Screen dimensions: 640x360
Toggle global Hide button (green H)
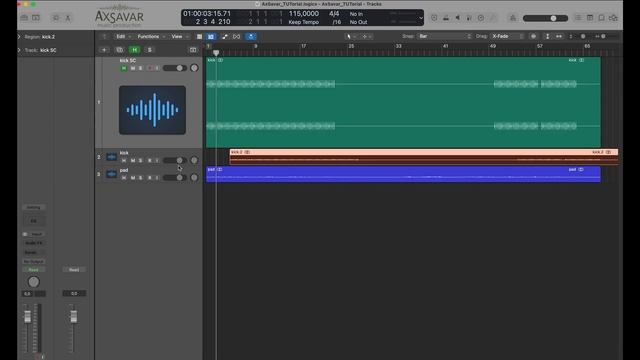[134, 50]
